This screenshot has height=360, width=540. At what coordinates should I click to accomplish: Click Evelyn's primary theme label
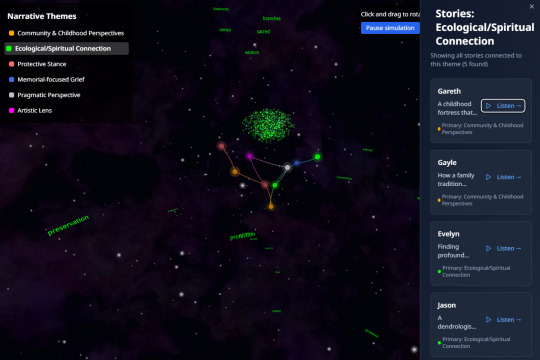pos(476,271)
